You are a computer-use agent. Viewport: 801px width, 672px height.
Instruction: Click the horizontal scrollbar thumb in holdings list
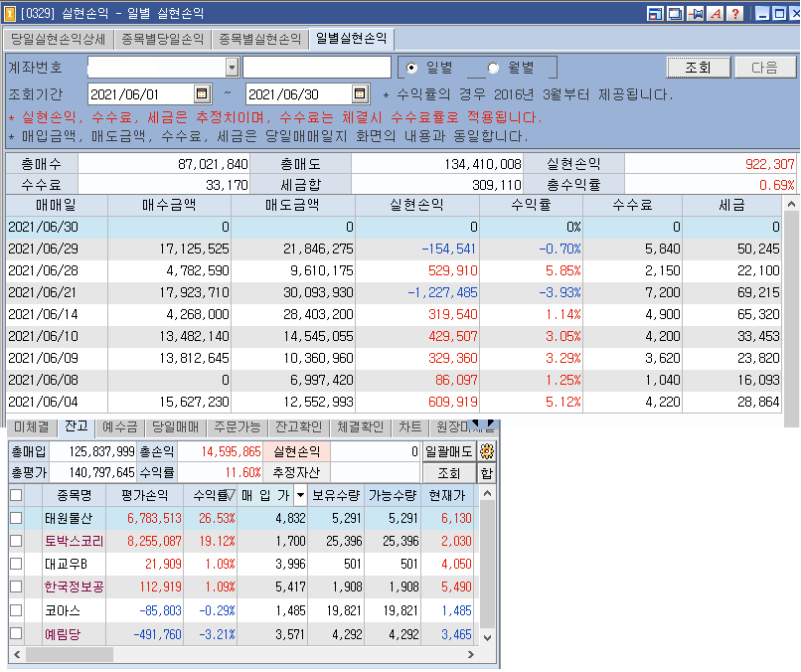tap(70, 654)
